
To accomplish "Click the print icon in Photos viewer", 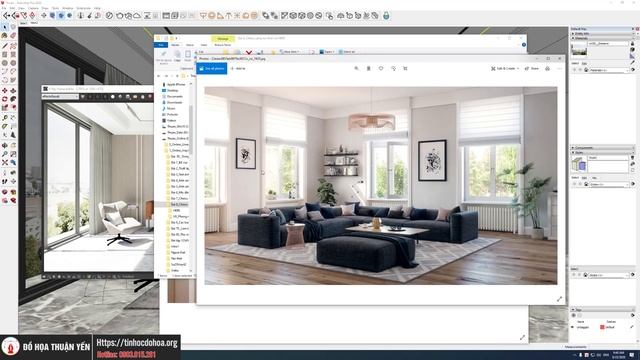I will tap(547, 69).
